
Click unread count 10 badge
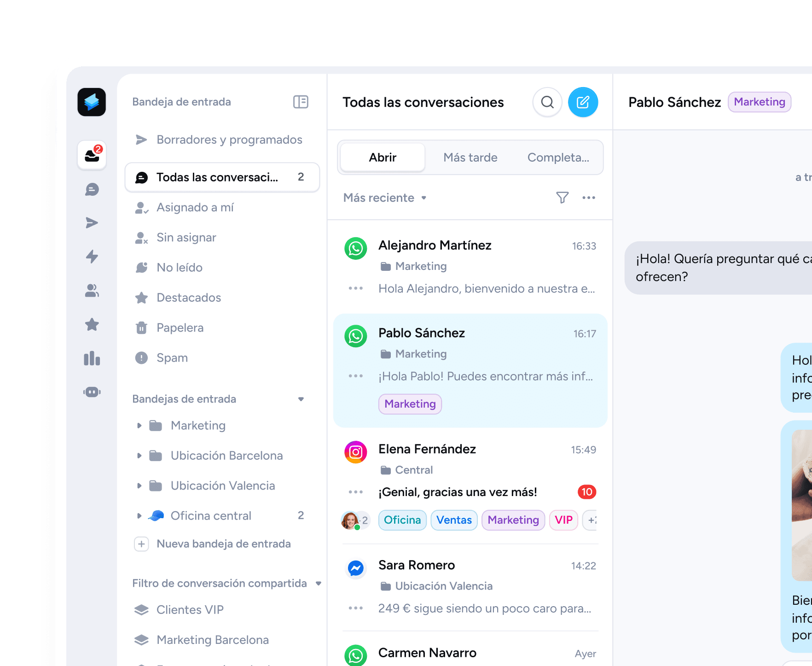click(587, 492)
